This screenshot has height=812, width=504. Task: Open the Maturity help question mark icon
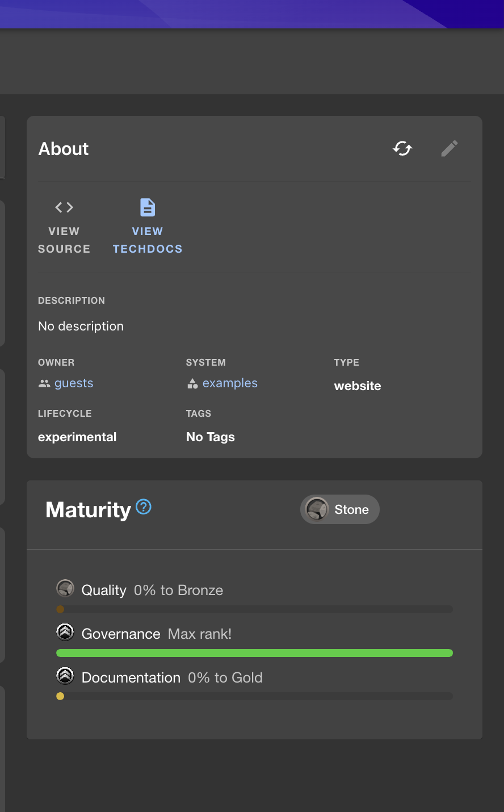point(144,507)
